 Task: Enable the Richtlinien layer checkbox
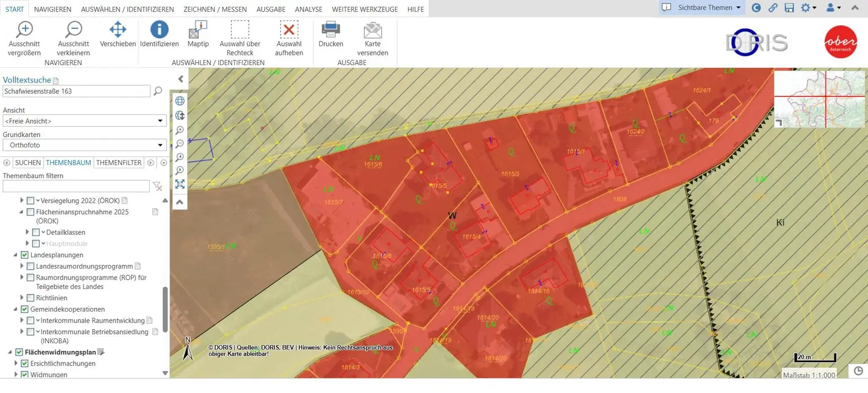pos(31,298)
